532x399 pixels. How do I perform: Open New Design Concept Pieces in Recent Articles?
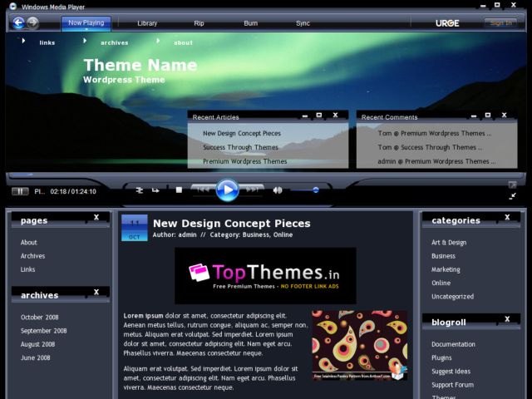(242, 133)
